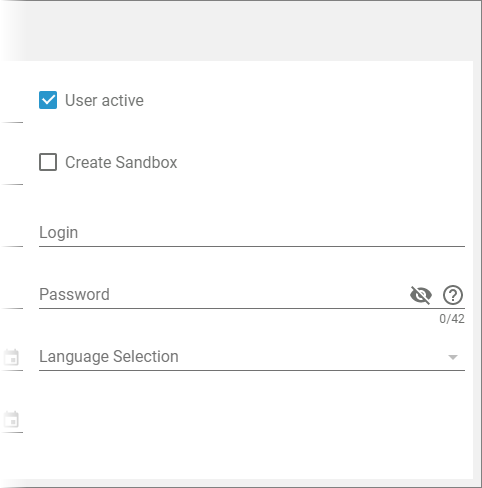
Task: Click the "Create Sandbox" label text
Action: 121,162
